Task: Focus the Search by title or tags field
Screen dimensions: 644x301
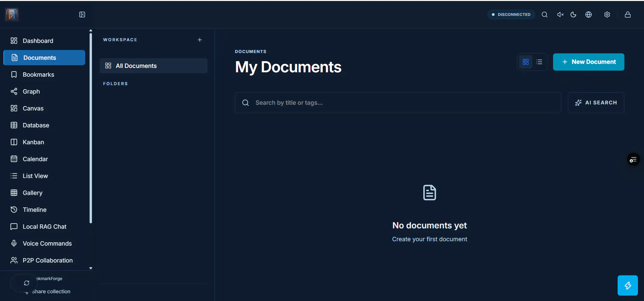Action: click(x=398, y=103)
